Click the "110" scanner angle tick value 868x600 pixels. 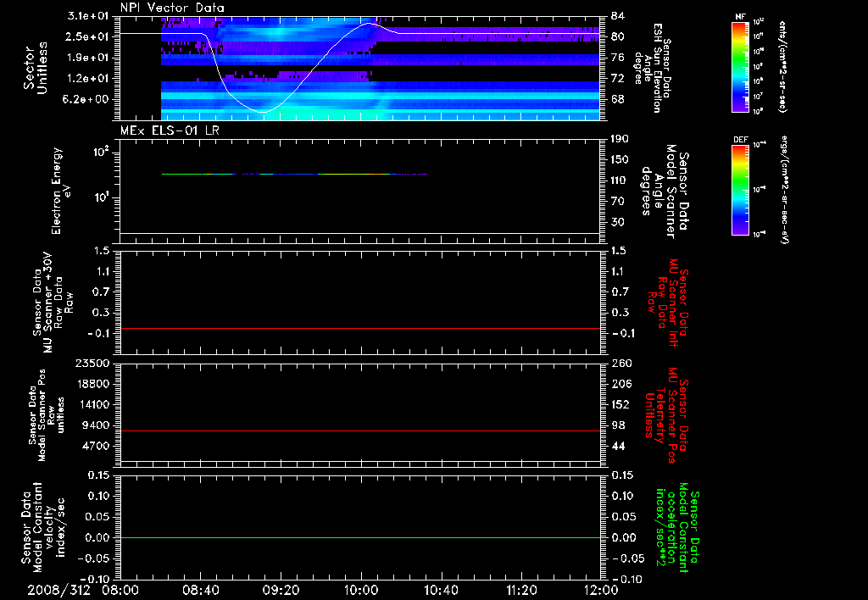tap(620, 181)
